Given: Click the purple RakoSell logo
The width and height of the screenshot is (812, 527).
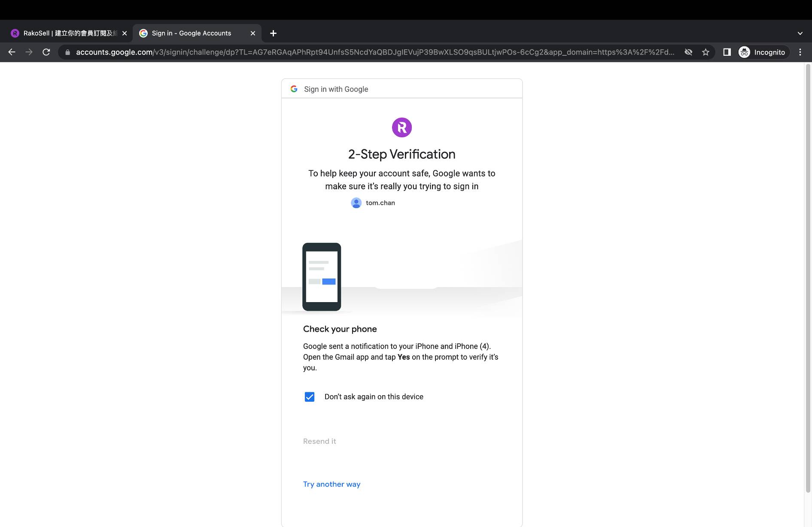Looking at the screenshot, I should tap(401, 127).
